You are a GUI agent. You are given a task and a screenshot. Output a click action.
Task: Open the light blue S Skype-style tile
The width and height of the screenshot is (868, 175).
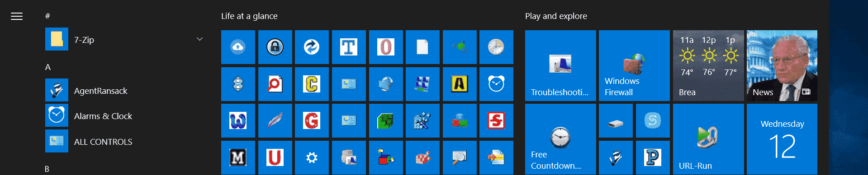tap(653, 120)
